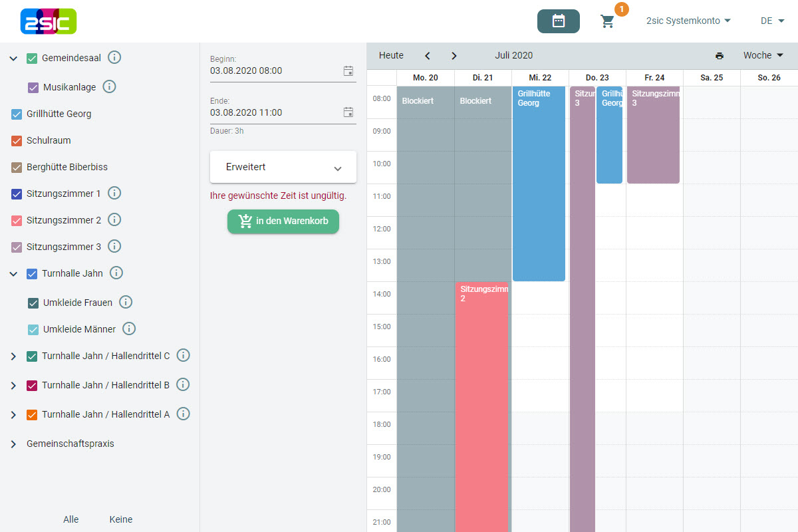Open date picker for Ende field
798x532 pixels.
click(348, 112)
